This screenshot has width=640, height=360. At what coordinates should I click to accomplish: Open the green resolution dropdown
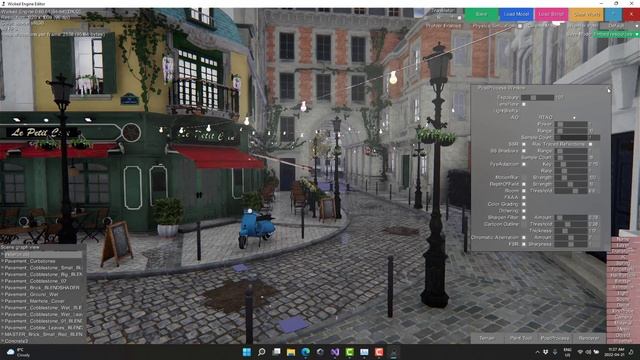(x=616, y=34)
